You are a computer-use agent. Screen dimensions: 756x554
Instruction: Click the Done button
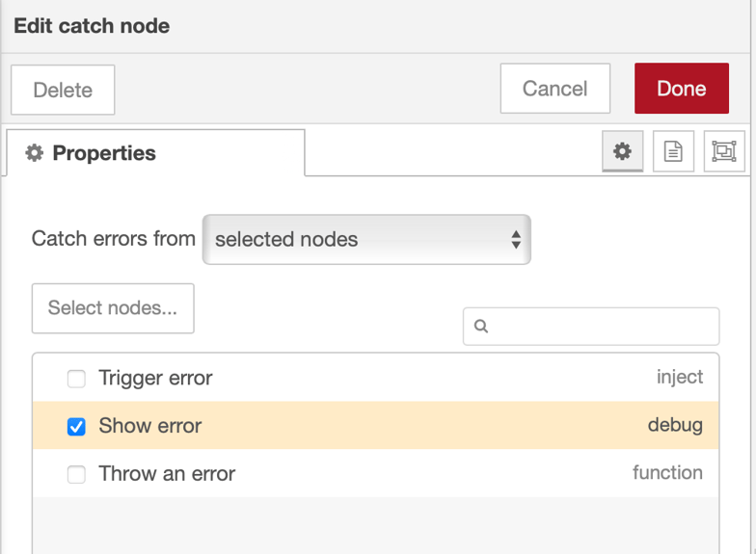[x=681, y=89]
